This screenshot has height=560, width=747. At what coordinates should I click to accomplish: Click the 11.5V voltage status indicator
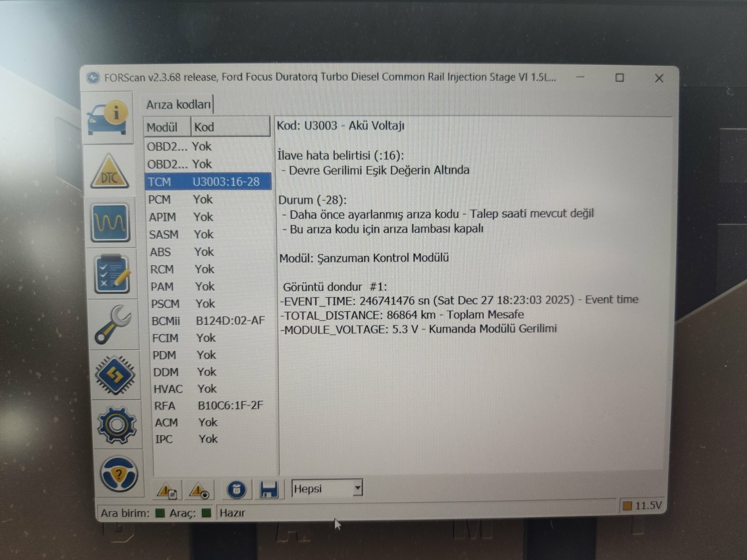tap(642, 505)
